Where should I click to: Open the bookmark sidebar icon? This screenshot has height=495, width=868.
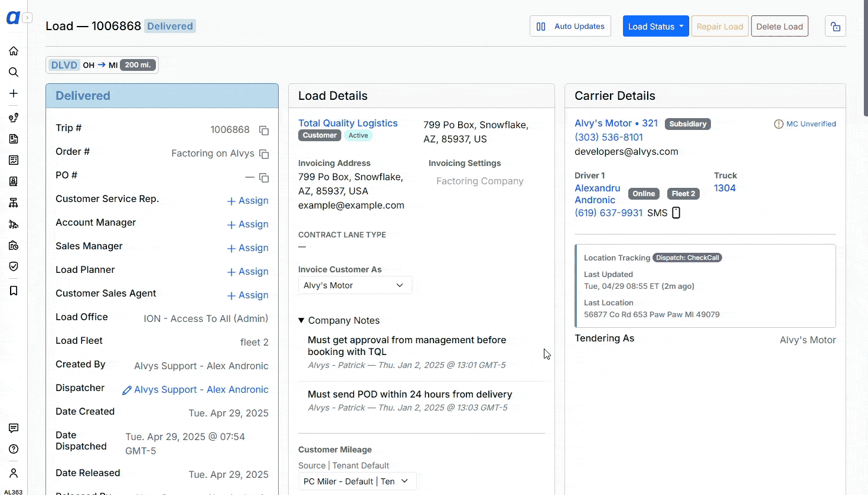click(x=14, y=291)
